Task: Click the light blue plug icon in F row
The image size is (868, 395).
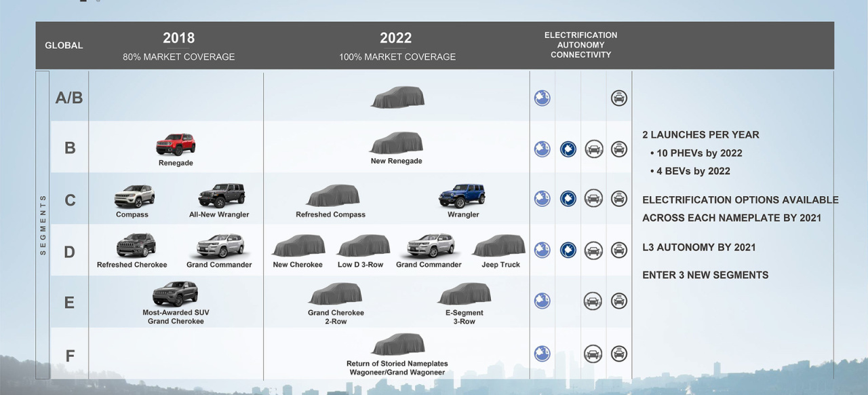Action: [x=542, y=353]
